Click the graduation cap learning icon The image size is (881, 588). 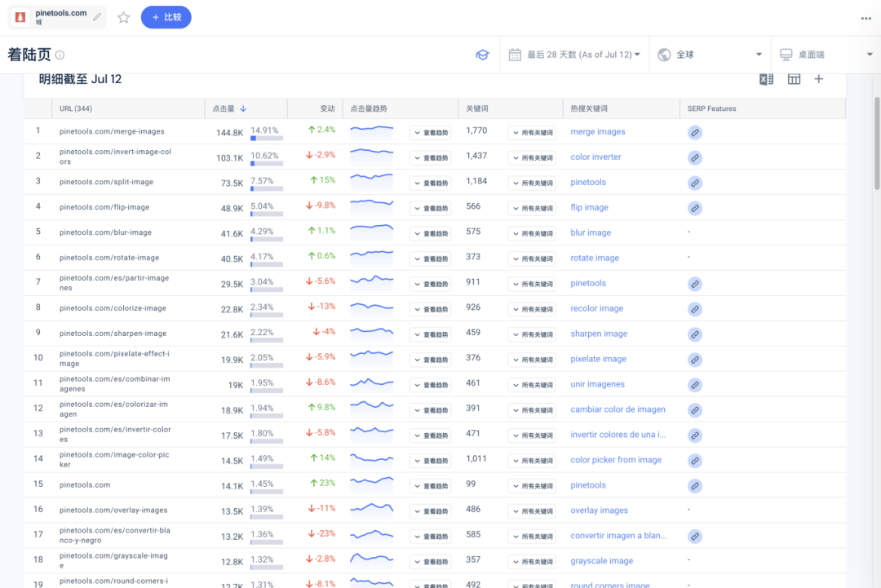click(x=482, y=55)
